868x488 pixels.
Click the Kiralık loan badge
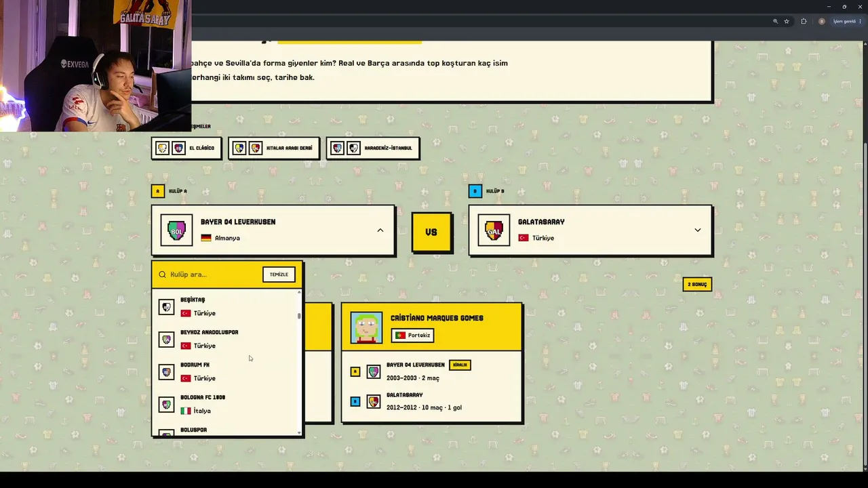coord(460,365)
